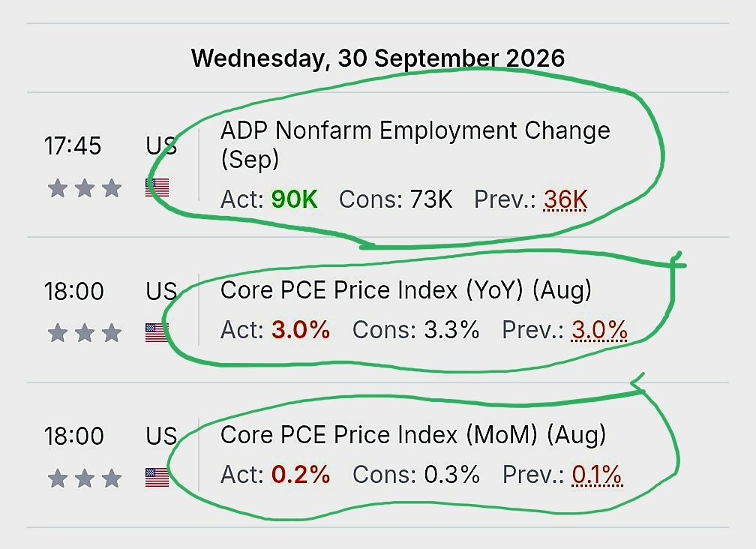This screenshot has width=756, height=549.
Task: Click the US country label for Core PCE YoY
Action: (x=161, y=291)
